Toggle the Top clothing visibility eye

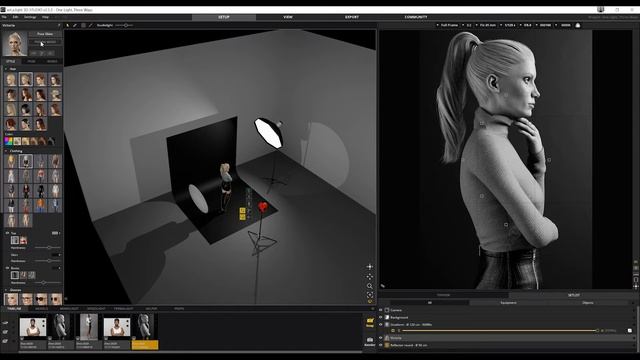coord(7,233)
